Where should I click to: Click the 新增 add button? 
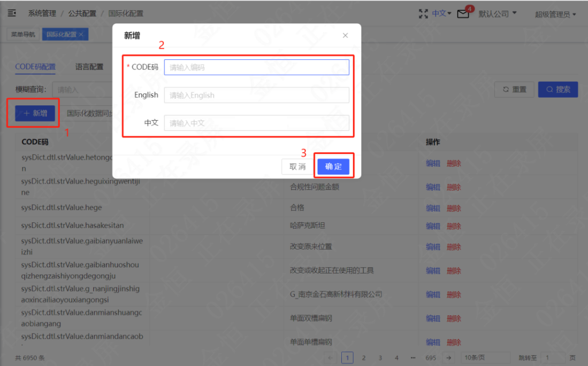point(35,113)
